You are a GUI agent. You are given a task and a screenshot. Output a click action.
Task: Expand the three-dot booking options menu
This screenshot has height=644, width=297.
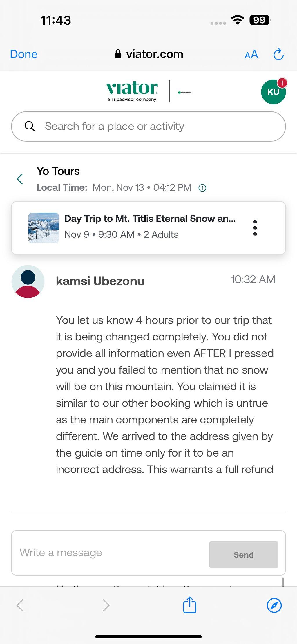255,228
